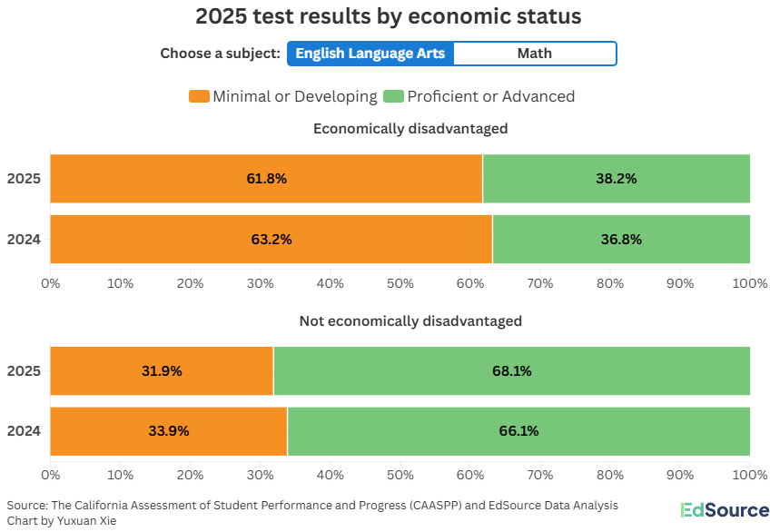Click the 63.2% orange bar for 2024
Screen dimensions: 770x532
coord(271,240)
